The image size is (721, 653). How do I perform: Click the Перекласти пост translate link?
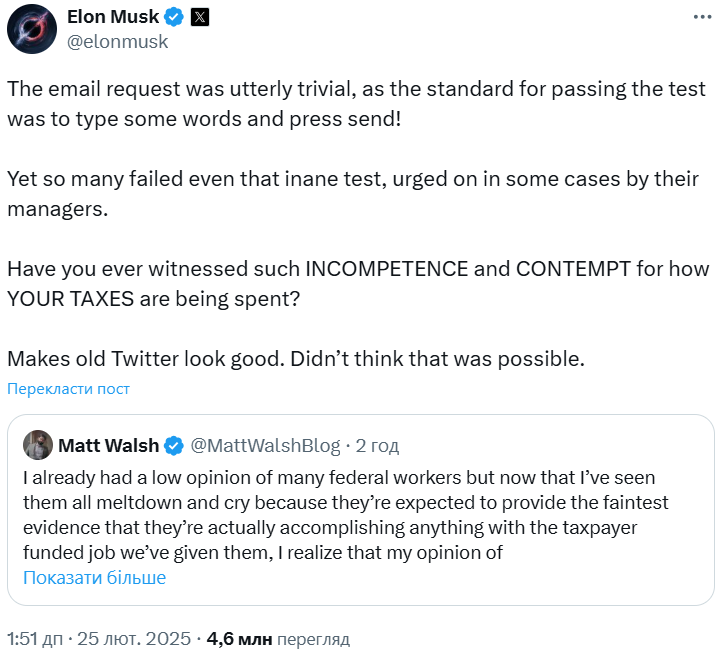coord(68,389)
